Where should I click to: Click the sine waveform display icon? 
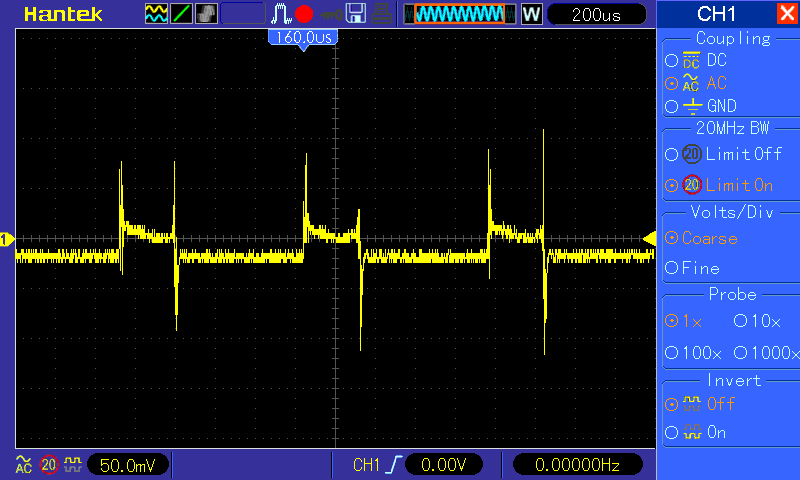(x=156, y=14)
